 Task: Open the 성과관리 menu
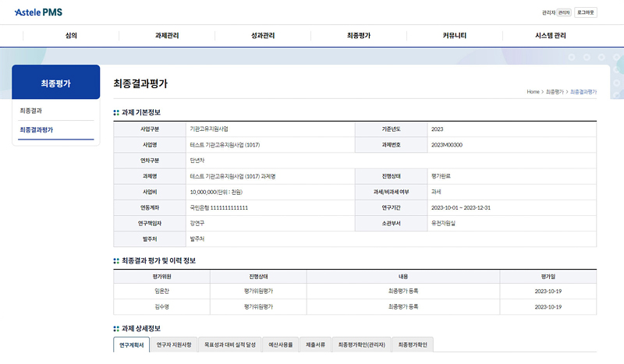[263, 36]
